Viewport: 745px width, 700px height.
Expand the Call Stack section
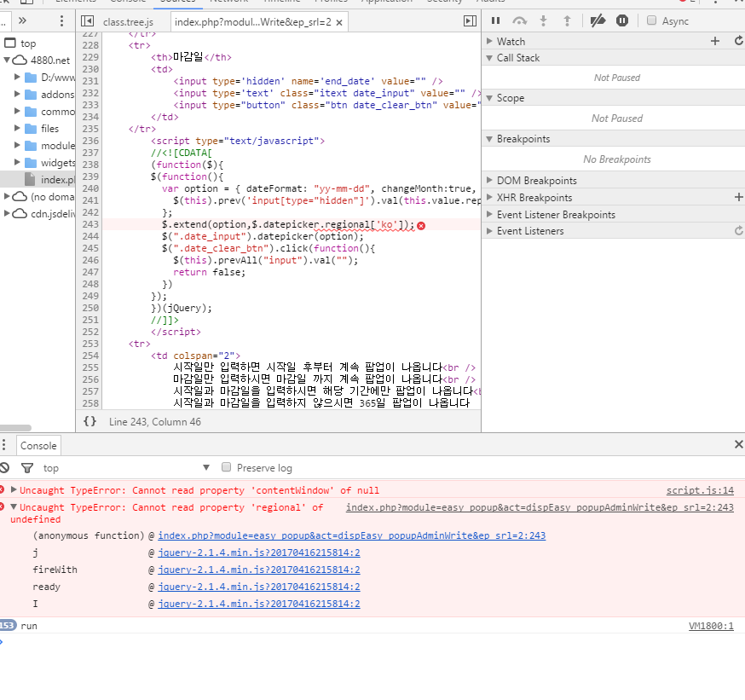[517, 58]
